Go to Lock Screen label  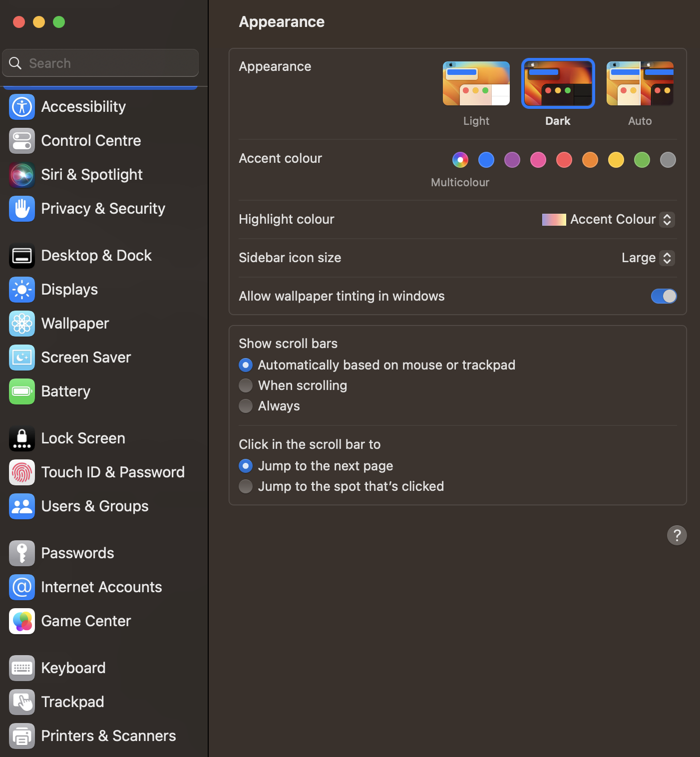[83, 438]
